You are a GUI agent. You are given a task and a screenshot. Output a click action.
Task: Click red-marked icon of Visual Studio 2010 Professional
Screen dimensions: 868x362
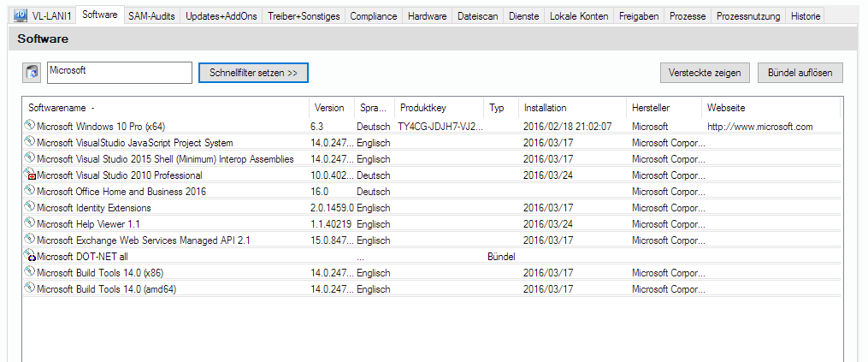(x=30, y=175)
